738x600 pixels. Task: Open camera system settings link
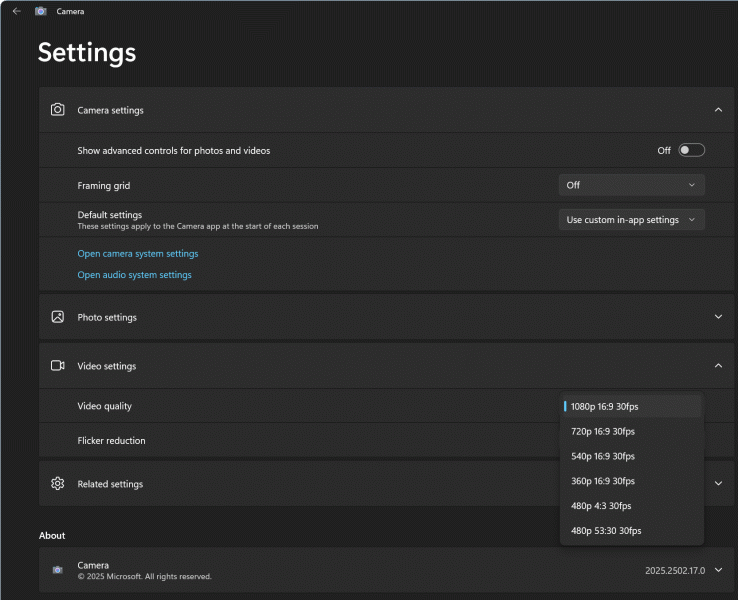(x=138, y=254)
